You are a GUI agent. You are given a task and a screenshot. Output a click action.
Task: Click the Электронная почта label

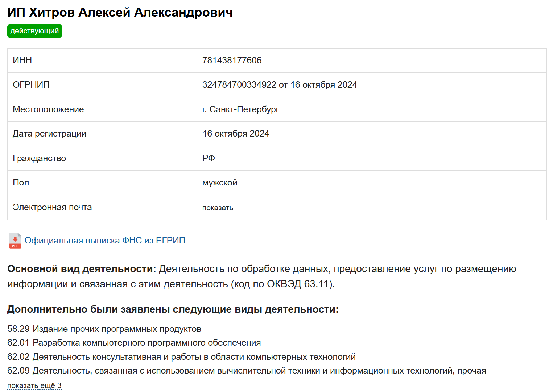[52, 207]
